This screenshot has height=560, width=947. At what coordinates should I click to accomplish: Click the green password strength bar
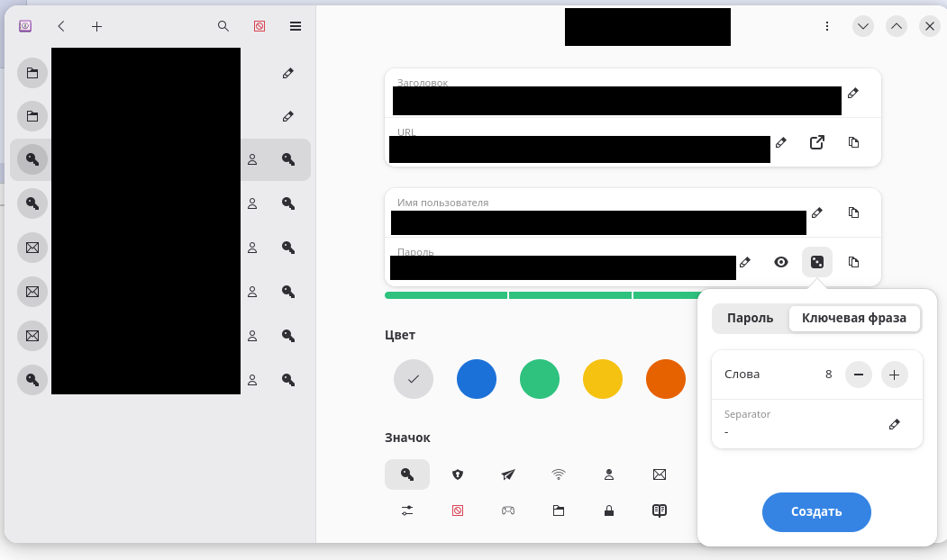click(x=542, y=295)
